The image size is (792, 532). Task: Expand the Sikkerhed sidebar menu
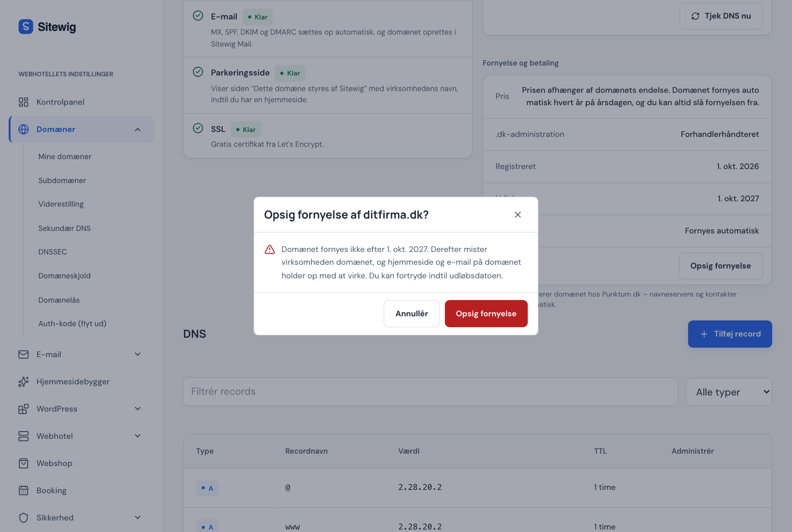pos(138,518)
